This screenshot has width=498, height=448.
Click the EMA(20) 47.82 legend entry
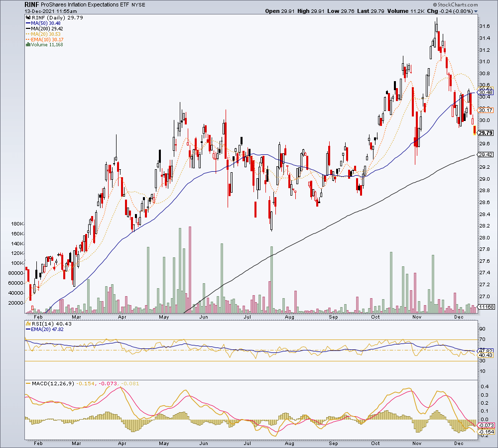click(x=47, y=329)
